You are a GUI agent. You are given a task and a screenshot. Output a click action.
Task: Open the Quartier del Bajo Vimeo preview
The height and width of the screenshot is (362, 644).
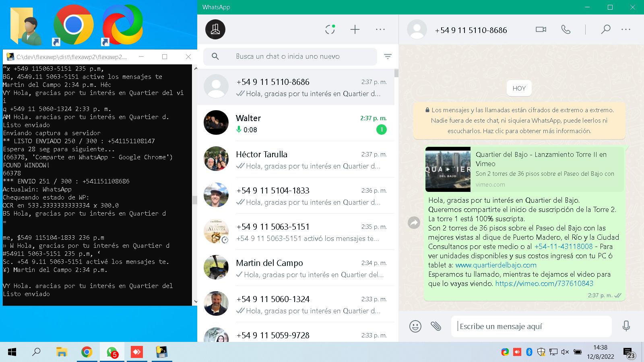(524, 169)
